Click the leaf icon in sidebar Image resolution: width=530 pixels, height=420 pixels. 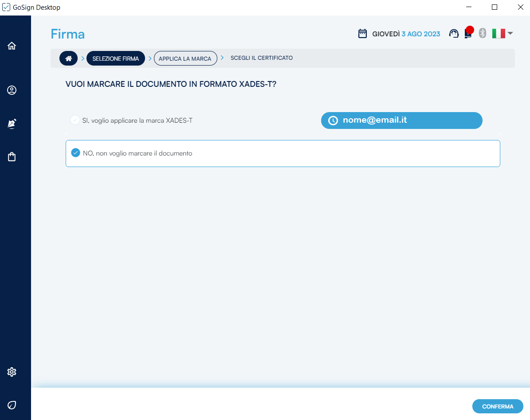click(x=12, y=405)
